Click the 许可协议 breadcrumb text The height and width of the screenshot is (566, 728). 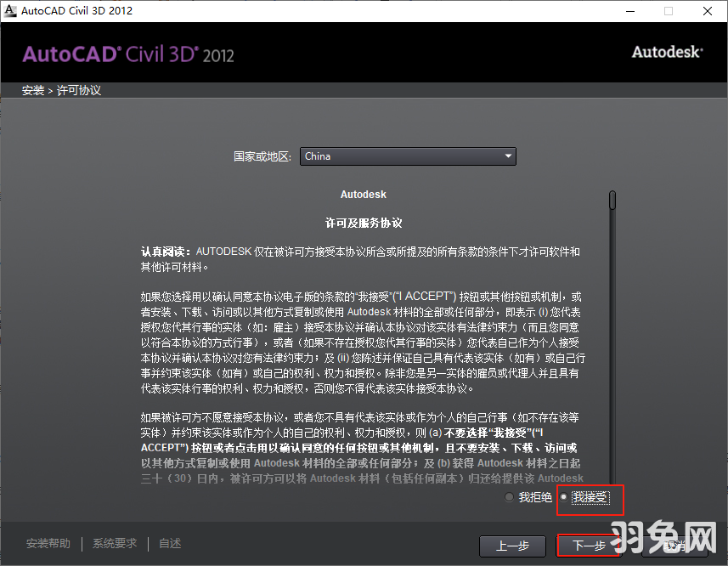point(79,90)
